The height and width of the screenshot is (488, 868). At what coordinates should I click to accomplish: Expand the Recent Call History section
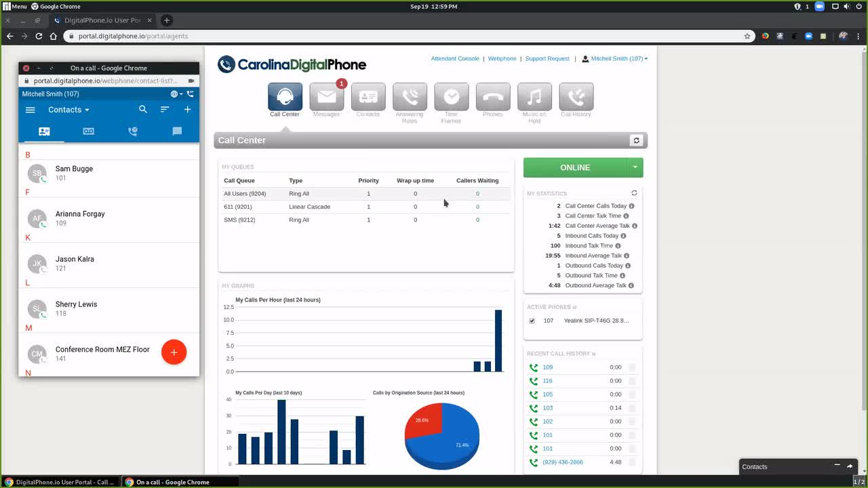pos(561,354)
